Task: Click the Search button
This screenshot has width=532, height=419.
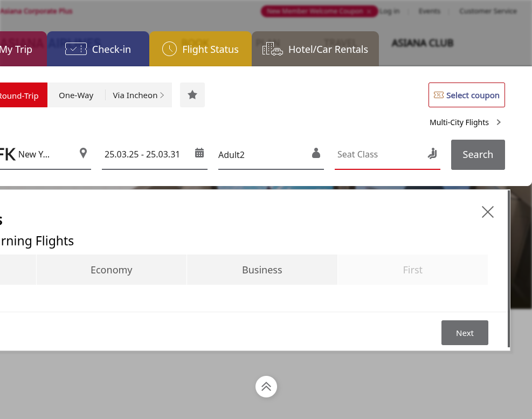Action: click(x=478, y=154)
